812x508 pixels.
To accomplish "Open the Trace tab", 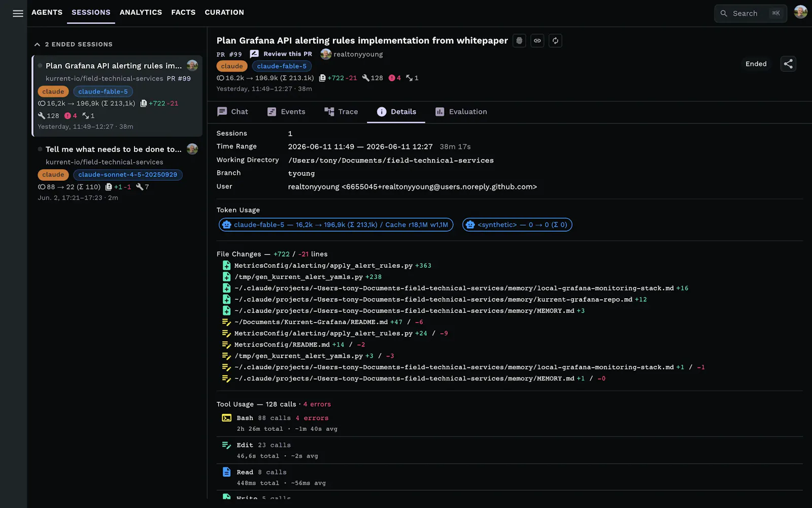I will pos(341,112).
